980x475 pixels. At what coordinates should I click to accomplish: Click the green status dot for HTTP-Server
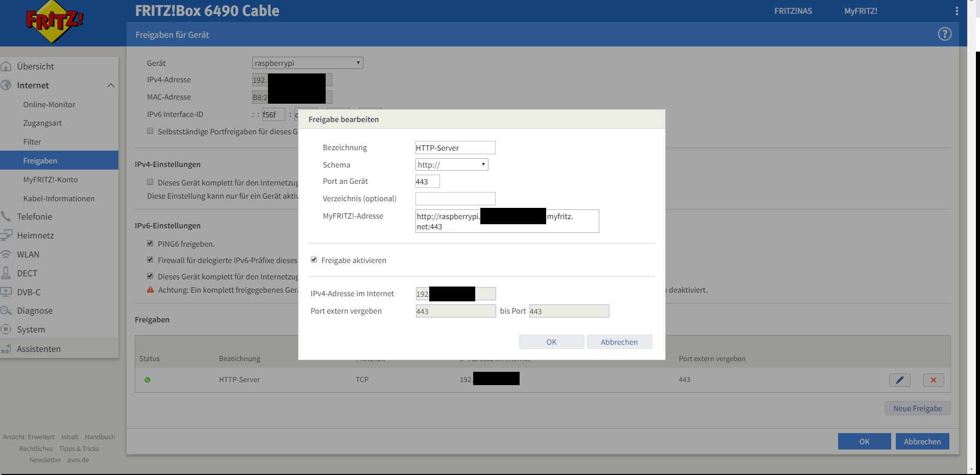[148, 380]
